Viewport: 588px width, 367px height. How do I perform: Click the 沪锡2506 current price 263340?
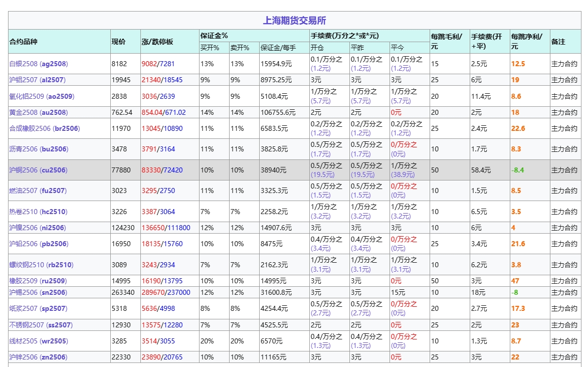pyautogui.click(x=123, y=293)
